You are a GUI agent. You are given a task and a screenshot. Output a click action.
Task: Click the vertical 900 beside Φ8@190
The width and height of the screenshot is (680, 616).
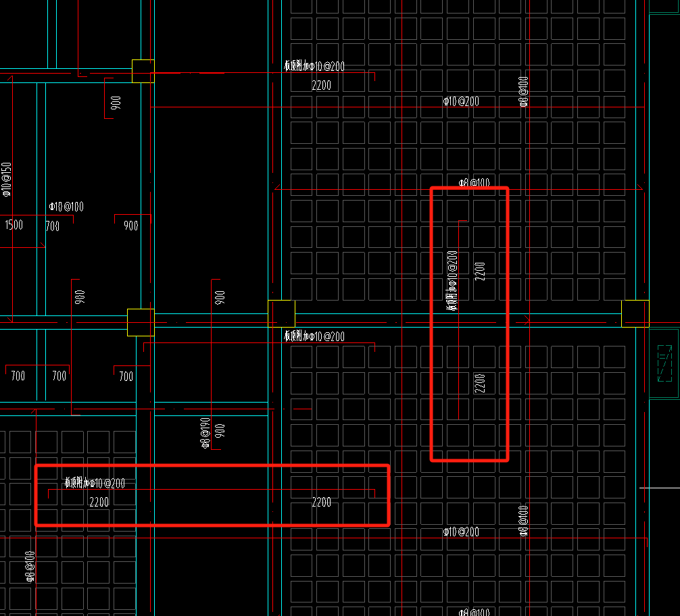[x=220, y=430]
